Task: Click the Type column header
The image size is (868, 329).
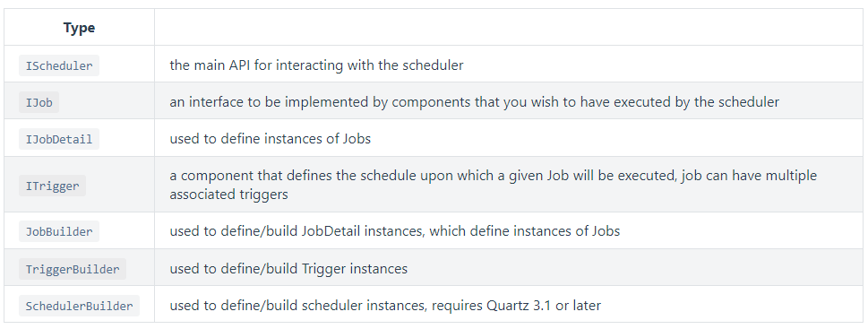Action: 79,28
